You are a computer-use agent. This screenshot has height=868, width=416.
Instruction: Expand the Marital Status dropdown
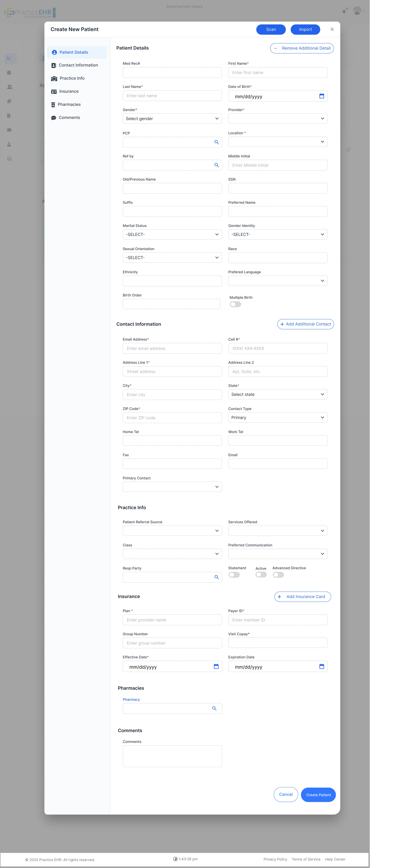(172, 234)
